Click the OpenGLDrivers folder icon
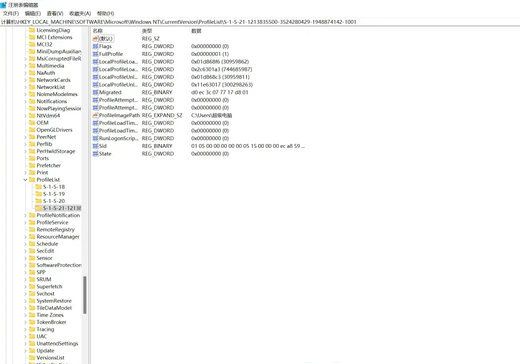 click(32, 130)
